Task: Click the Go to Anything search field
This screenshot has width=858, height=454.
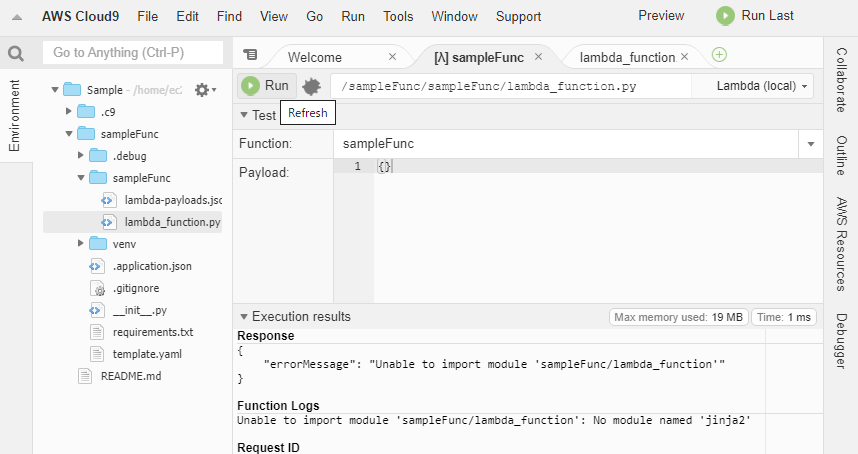Action: click(x=133, y=53)
